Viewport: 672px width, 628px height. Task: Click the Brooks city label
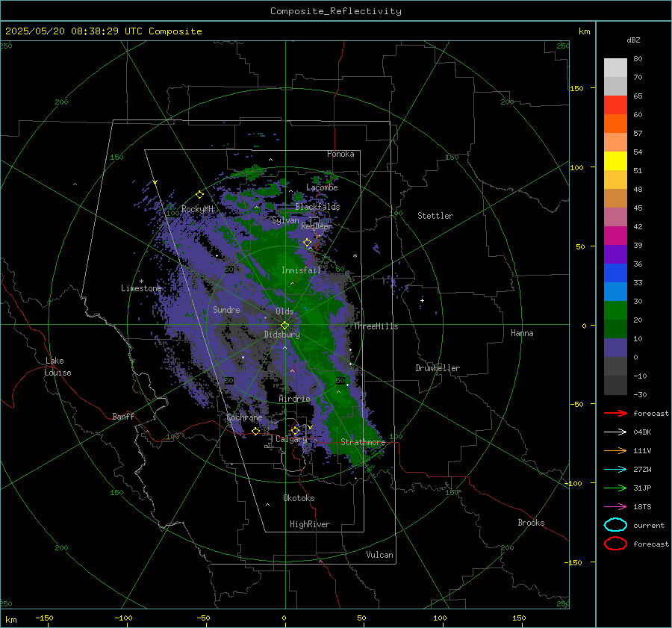(531, 523)
